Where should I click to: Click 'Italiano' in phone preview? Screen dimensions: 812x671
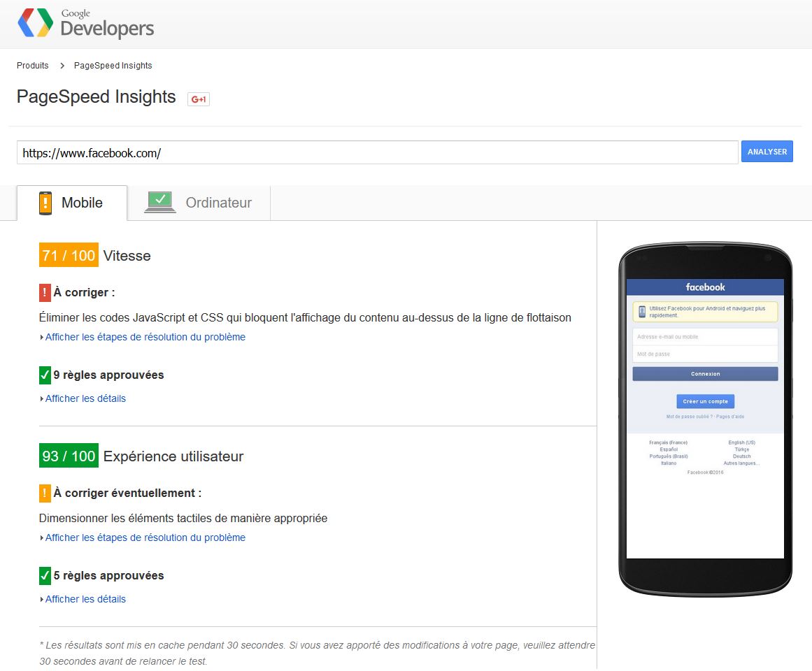click(669, 463)
